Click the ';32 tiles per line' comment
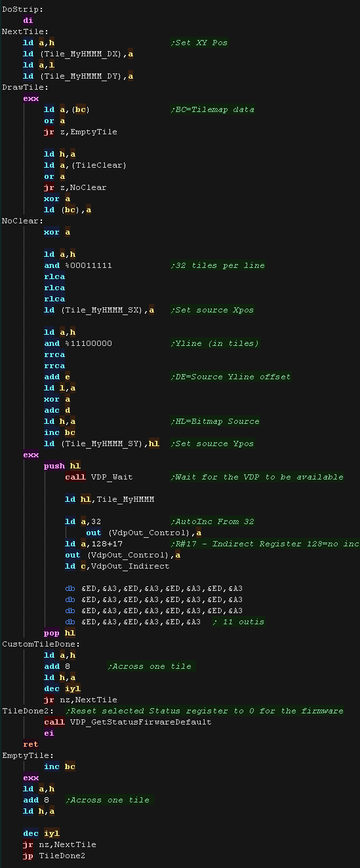 [x=217, y=265]
